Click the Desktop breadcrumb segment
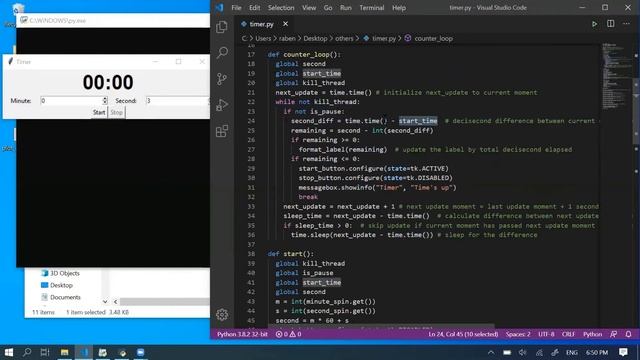The height and width of the screenshot is (360, 640). point(315,38)
